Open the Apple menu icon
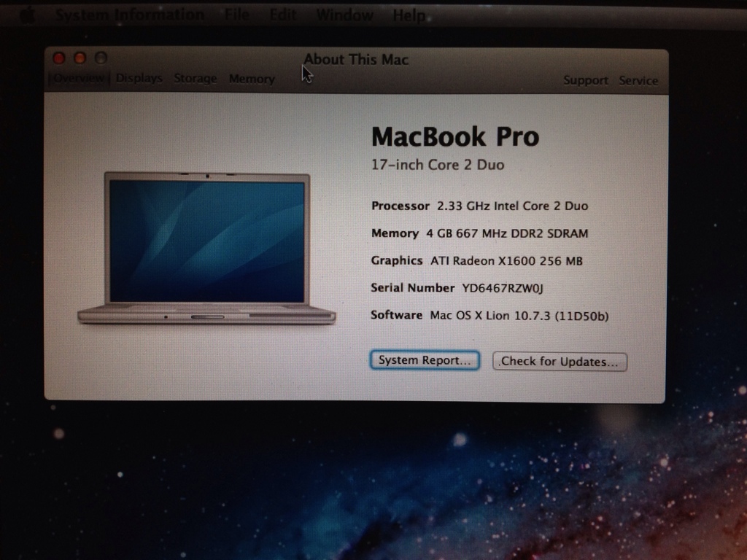 (27, 15)
